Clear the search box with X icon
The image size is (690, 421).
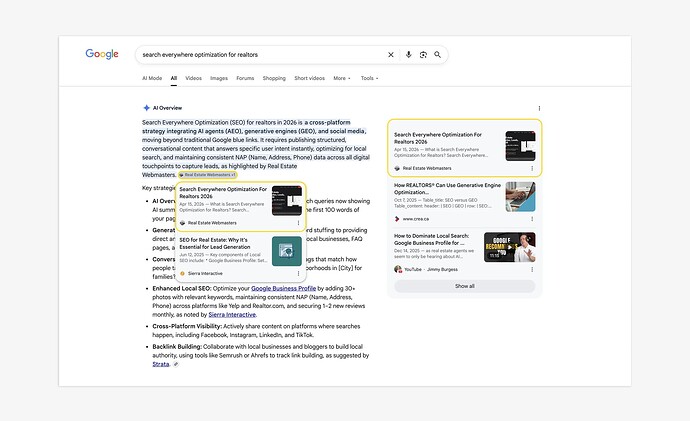tap(390, 55)
